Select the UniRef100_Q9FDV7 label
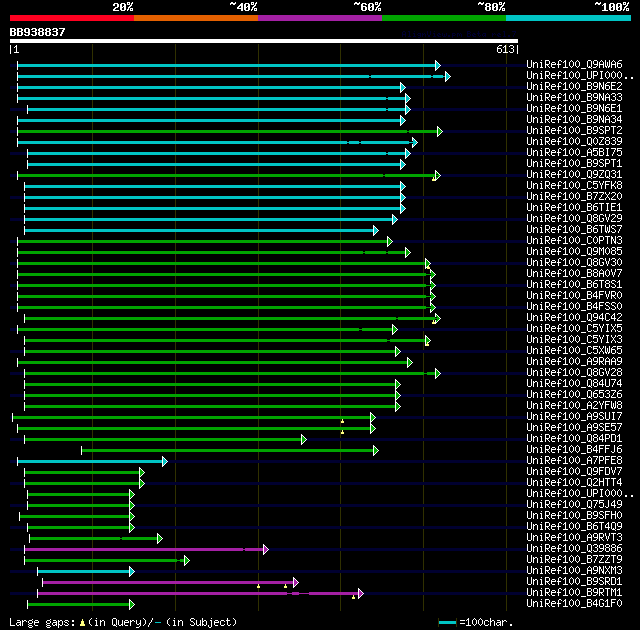Screen dimensions: 640x630 [x=574, y=472]
